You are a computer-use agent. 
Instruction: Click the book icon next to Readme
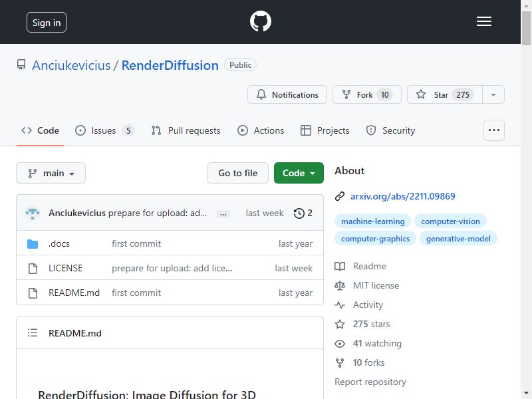pos(340,266)
